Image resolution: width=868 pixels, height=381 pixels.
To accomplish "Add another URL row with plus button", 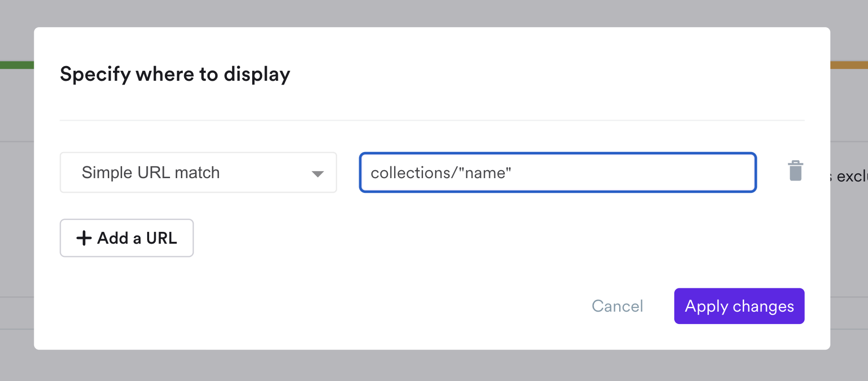I will (x=126, y=238).
